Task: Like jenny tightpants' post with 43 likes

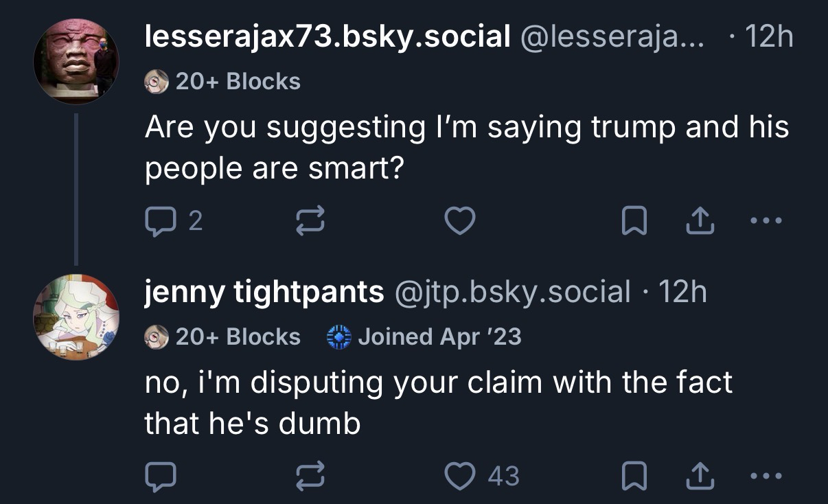Action: coord(461,476)
